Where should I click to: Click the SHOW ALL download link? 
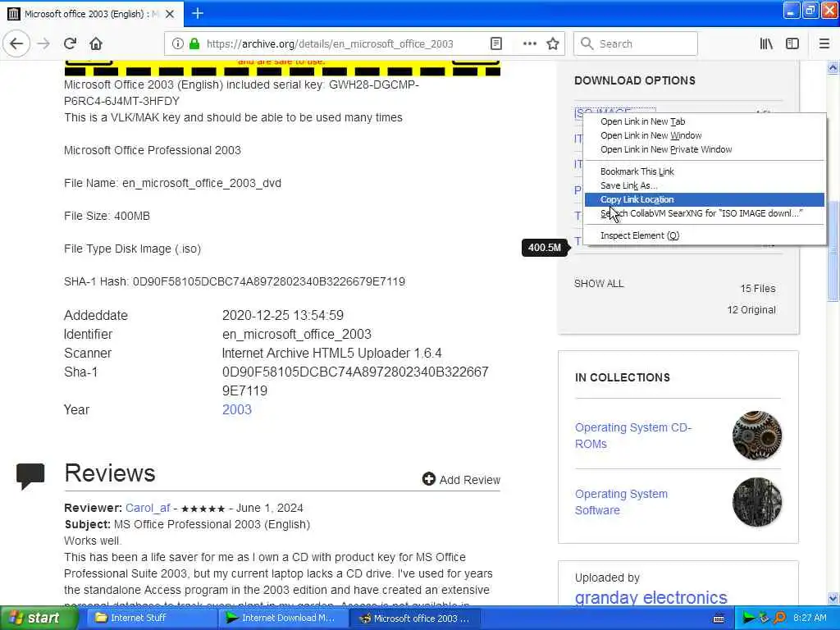pos(599,283)
